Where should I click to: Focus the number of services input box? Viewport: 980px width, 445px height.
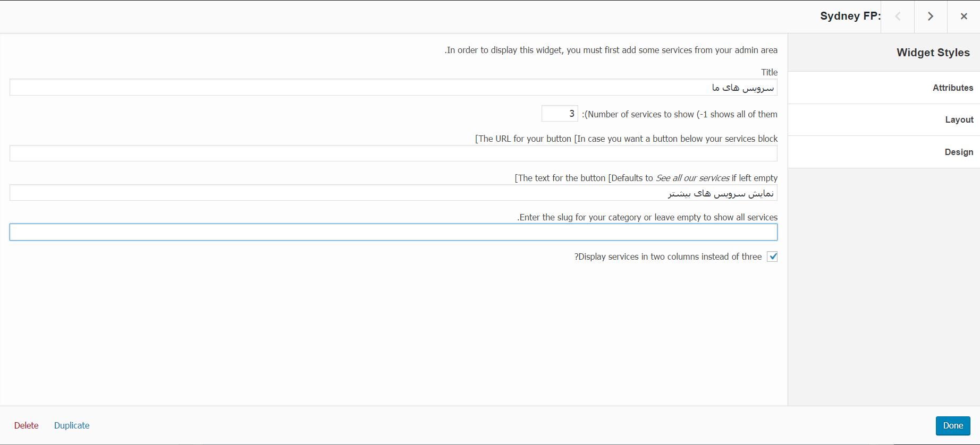tap(559, 114)
